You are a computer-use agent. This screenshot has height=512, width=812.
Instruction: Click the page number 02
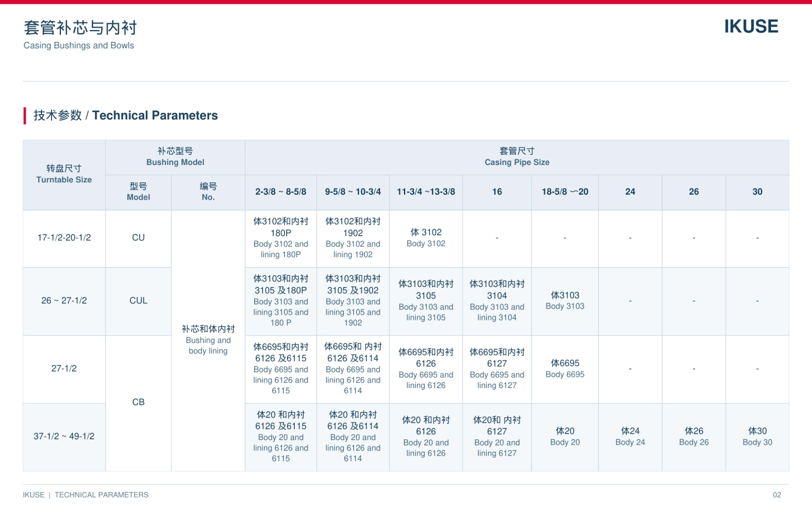pyautogui.click(x=777, y=495)
